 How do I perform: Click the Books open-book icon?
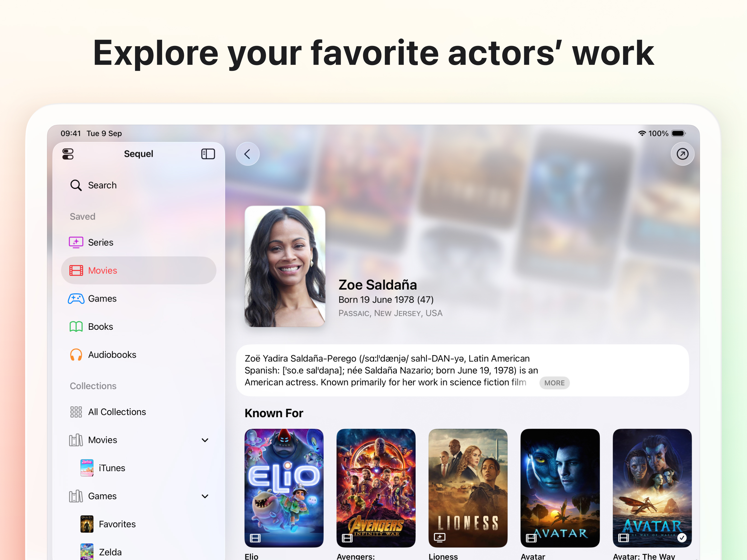[76, 326]
